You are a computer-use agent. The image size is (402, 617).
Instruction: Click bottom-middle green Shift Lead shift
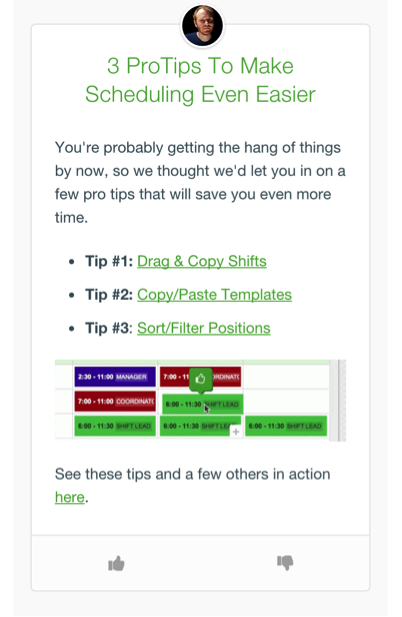(x=200, y=426)
